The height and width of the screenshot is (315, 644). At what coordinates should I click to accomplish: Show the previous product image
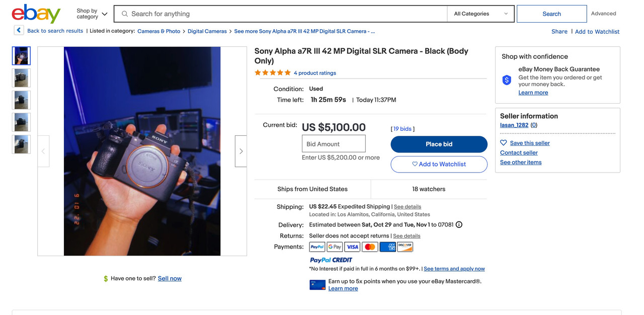point(43,151)
